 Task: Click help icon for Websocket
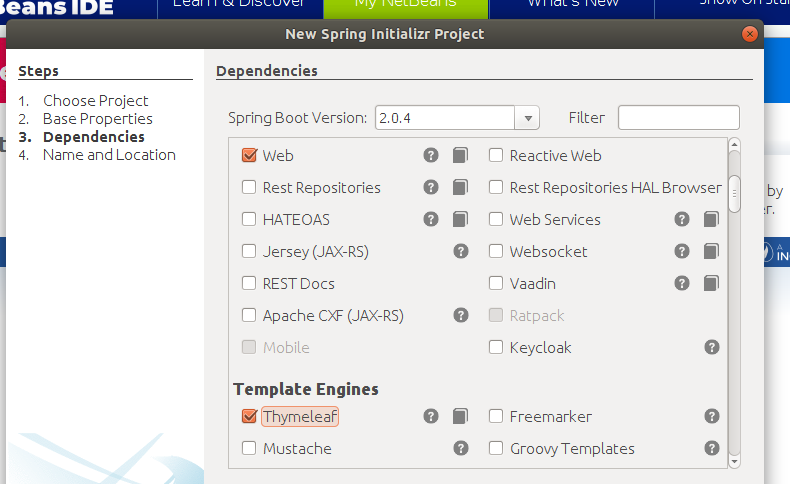click(682, 251)
